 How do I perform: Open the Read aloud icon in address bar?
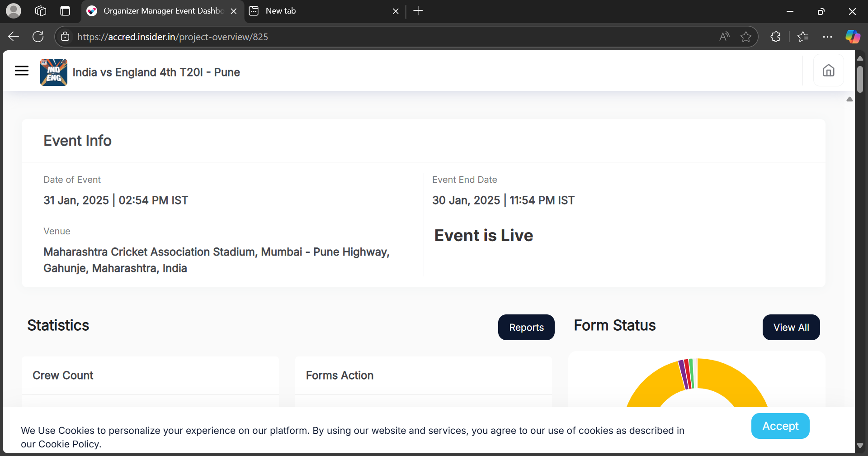pyautogui.click(x=724, y=37)
